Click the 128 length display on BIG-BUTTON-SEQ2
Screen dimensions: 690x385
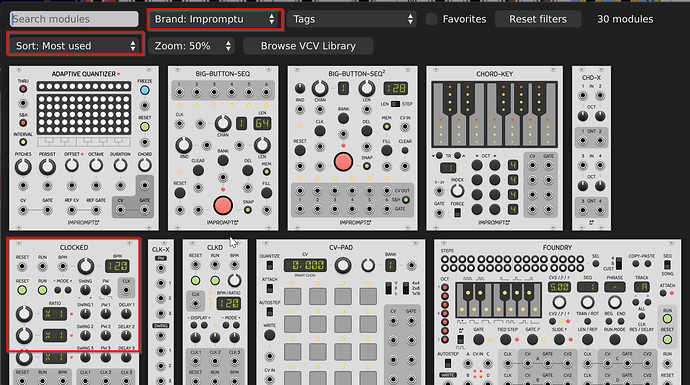tap(395, 88)
